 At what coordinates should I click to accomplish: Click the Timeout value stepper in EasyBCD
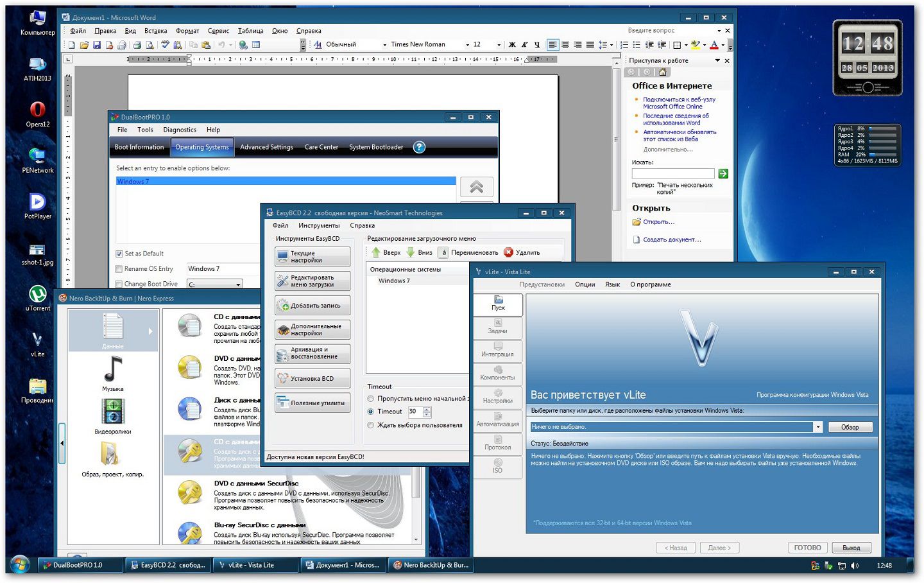427,412
